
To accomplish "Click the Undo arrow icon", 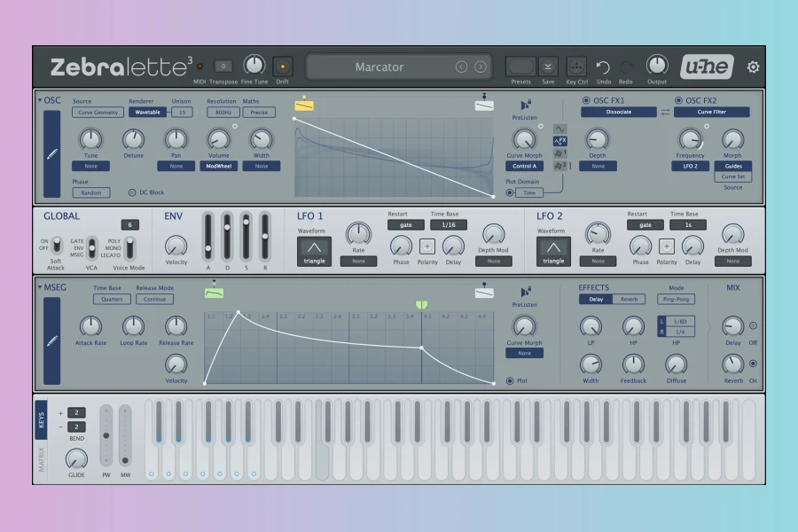I will pos(603,66).
